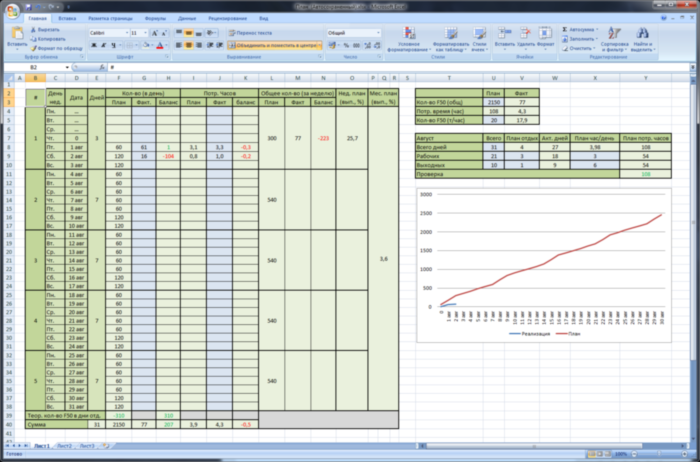The height and width of the screenshot is (462, 700).
Task: Cut selection with Вырезать
Action: (45, 29)
